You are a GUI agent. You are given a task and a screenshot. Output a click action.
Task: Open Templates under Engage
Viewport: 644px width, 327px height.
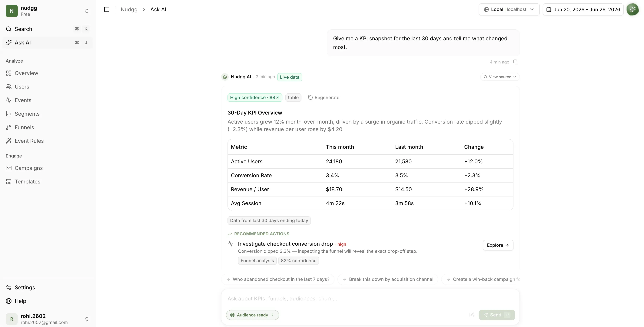[x=48, y=181]
